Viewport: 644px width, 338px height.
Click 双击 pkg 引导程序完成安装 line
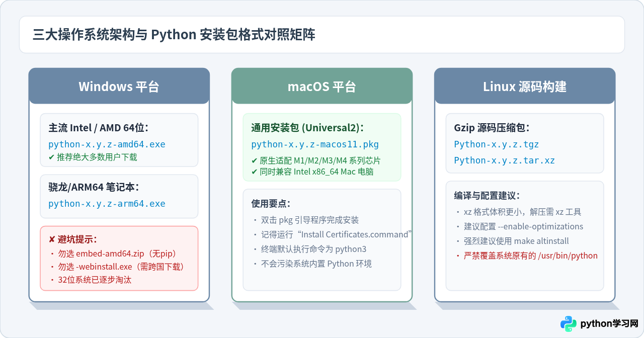(x=306, y=220)
